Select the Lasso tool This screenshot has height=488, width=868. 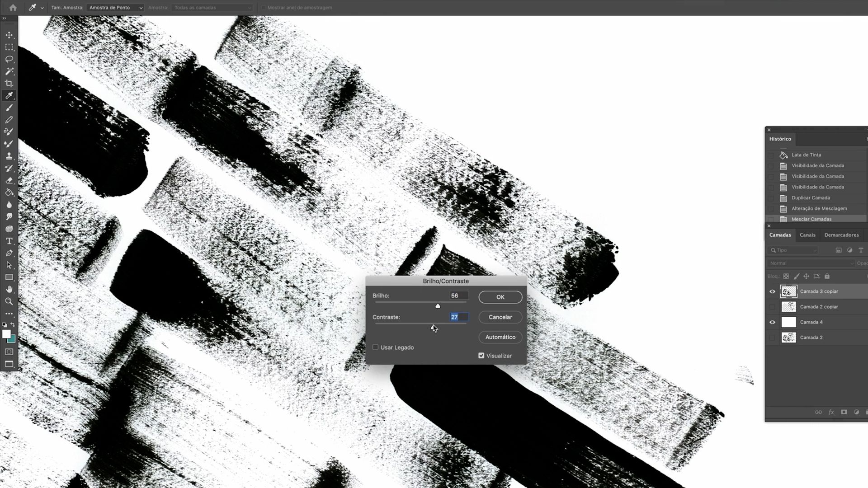point(9,59)
